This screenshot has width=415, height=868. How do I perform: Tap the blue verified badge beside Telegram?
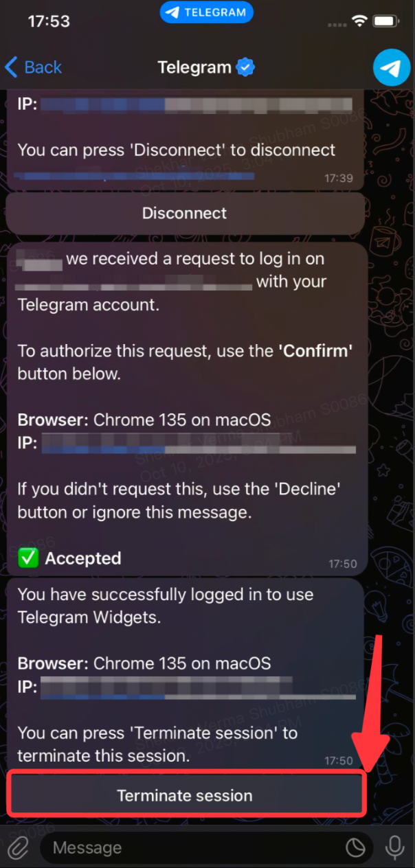245,67
